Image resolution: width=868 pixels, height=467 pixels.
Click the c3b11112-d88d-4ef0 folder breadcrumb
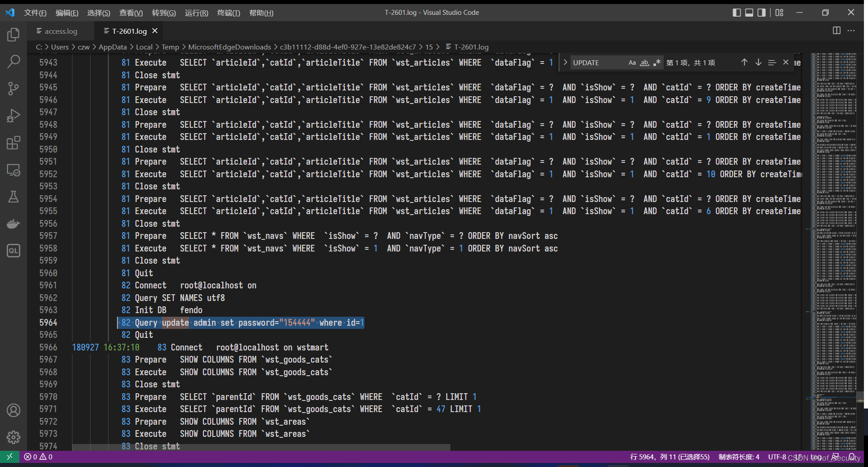coord(348,47)
